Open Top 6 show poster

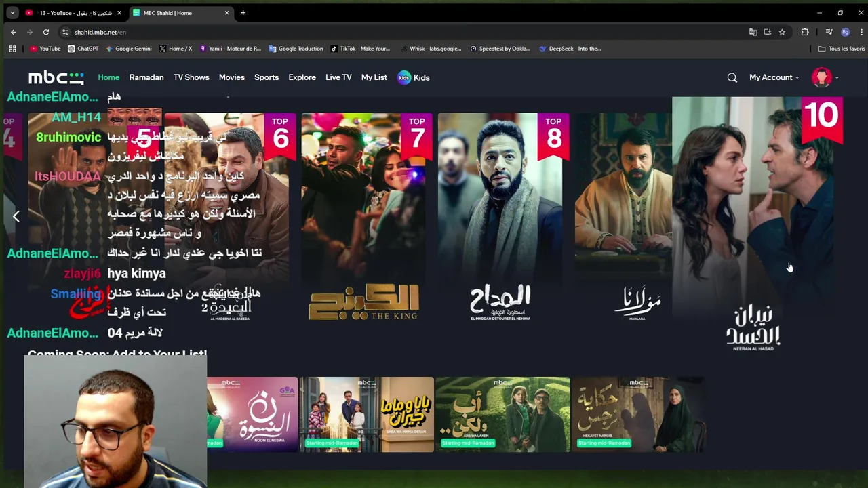coord(230,218)
